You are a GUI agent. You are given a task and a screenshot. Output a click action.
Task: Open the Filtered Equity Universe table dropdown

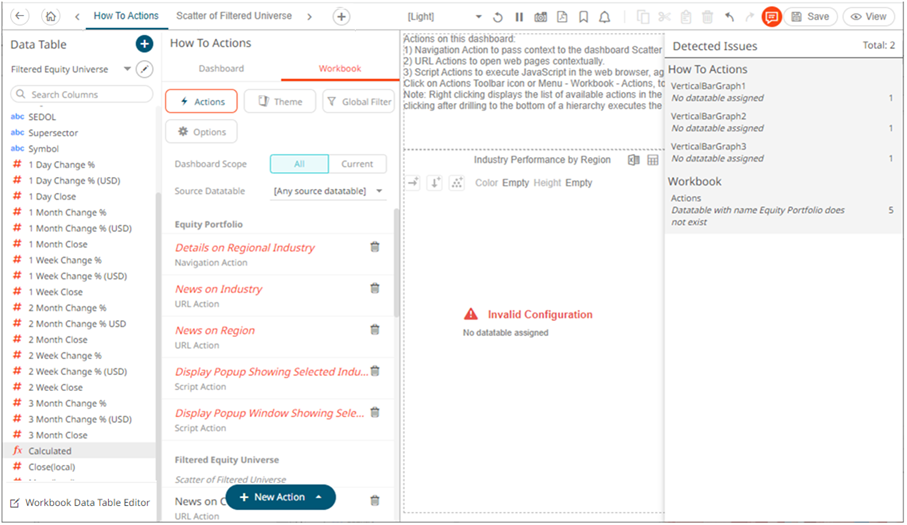coord(127,70)
